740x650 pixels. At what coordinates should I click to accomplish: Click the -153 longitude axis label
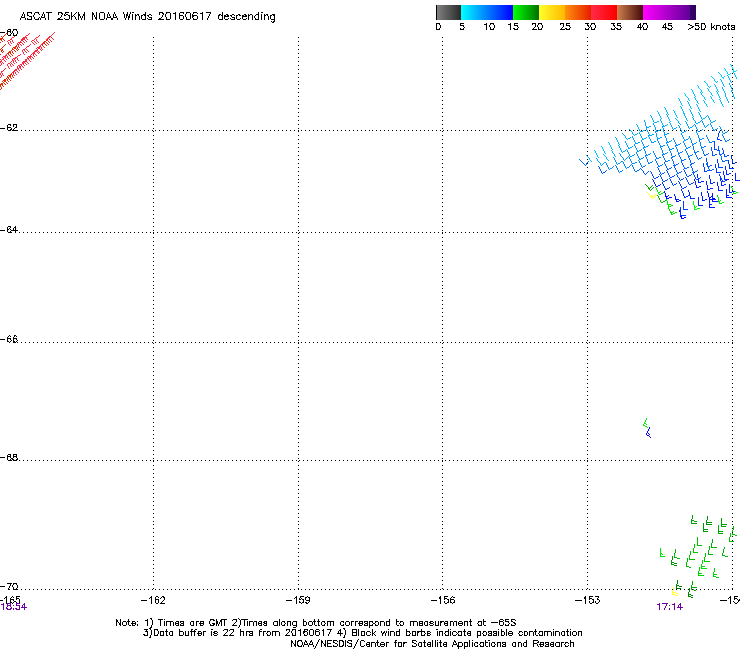(x=588, y=600)
